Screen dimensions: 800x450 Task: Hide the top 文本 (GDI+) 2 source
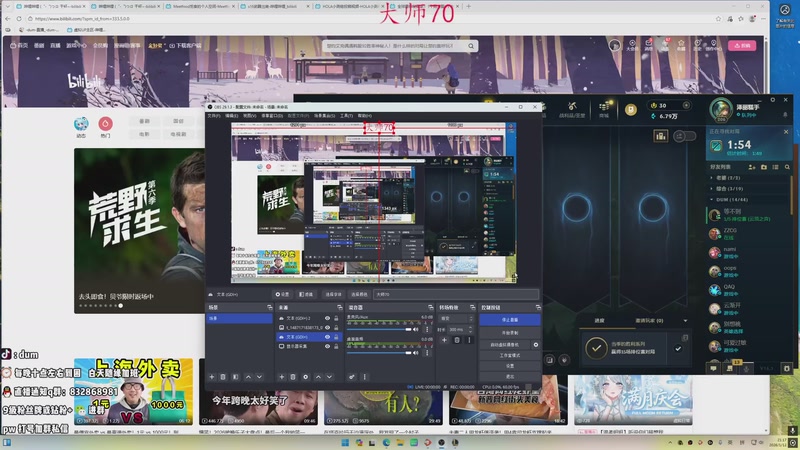pos(327,318)
